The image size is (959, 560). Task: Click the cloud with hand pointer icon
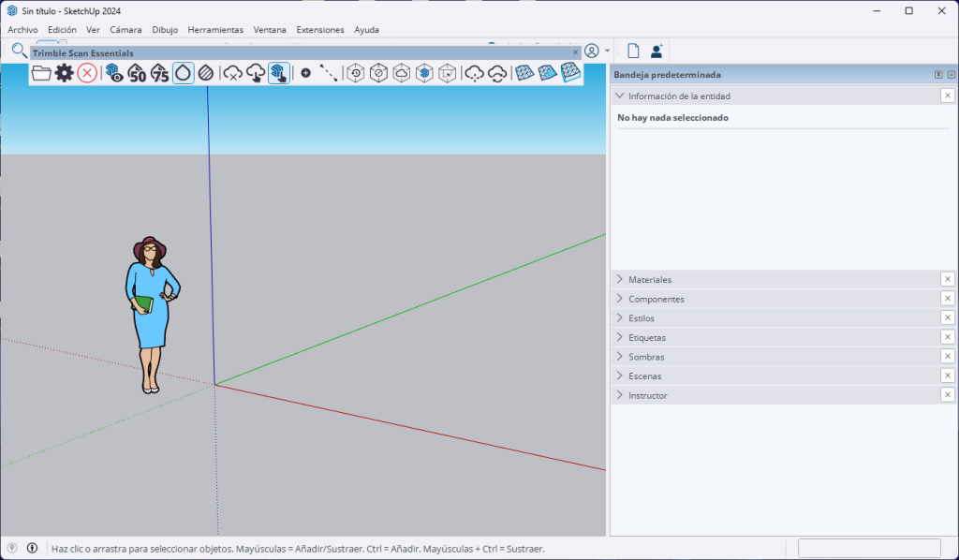[256, 73]
